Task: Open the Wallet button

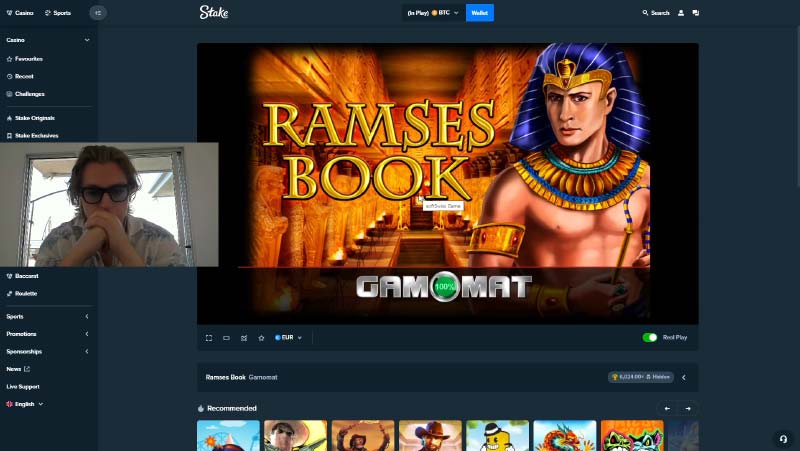Action: [480, 13]
